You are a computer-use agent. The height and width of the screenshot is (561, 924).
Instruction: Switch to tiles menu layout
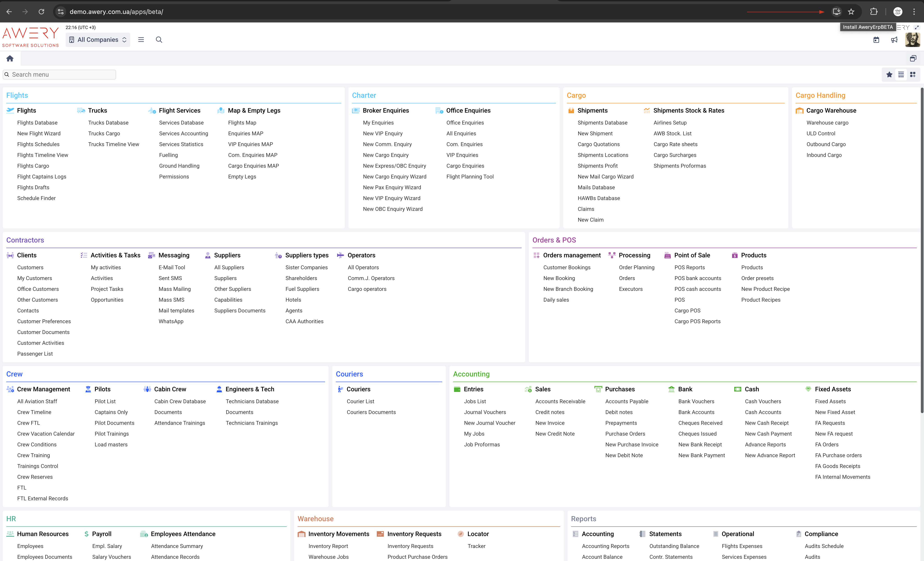913,75
